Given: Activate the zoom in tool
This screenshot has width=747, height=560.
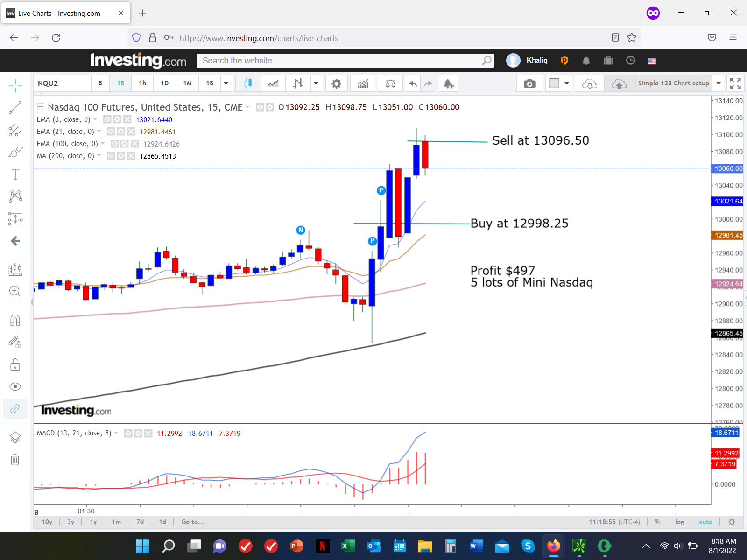Looking at the screenshot, I should [x=15, y=291].
